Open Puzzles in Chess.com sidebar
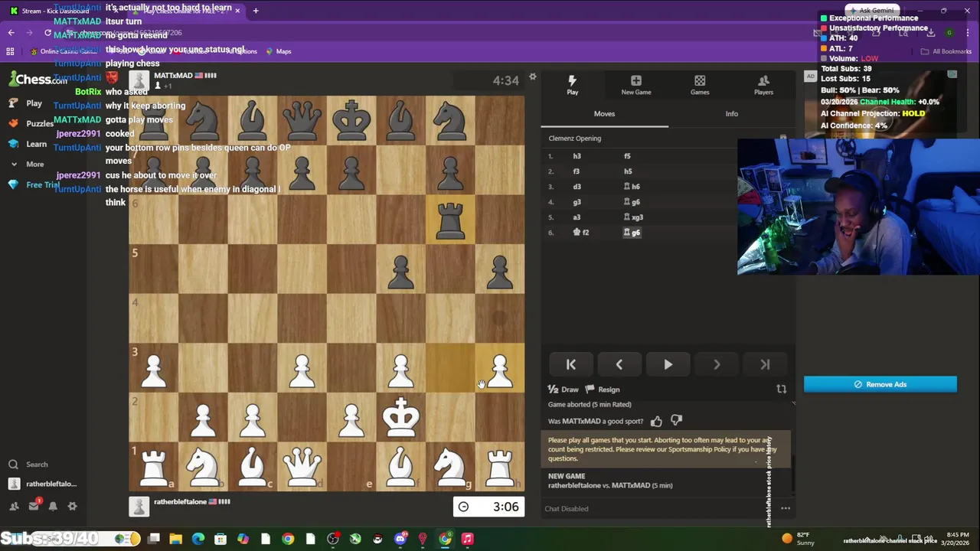Viewport: 980px width, 551px height. [x=31, y=123]
